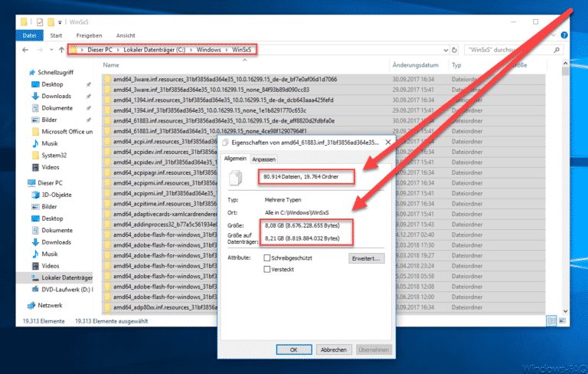Click file list vertical scrollbar down arrow

[x=565, y=311]
